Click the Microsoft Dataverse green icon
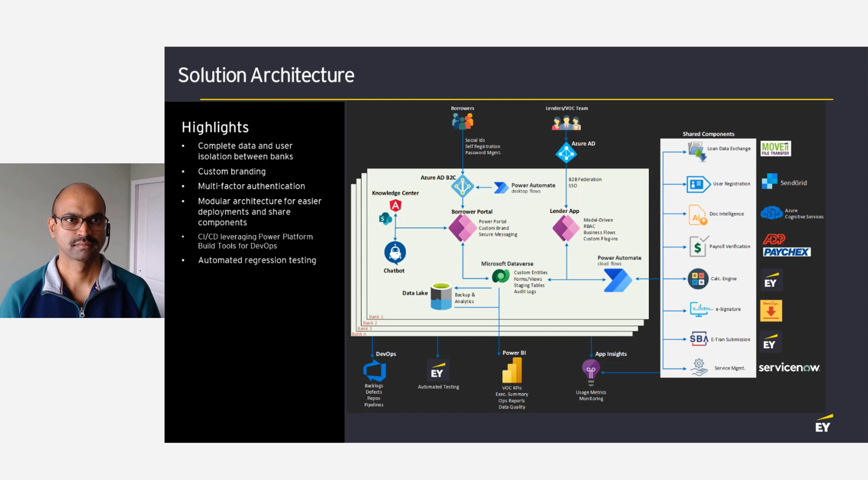The height and width of the screenshot is (480, 868). [x=500, y=276]
